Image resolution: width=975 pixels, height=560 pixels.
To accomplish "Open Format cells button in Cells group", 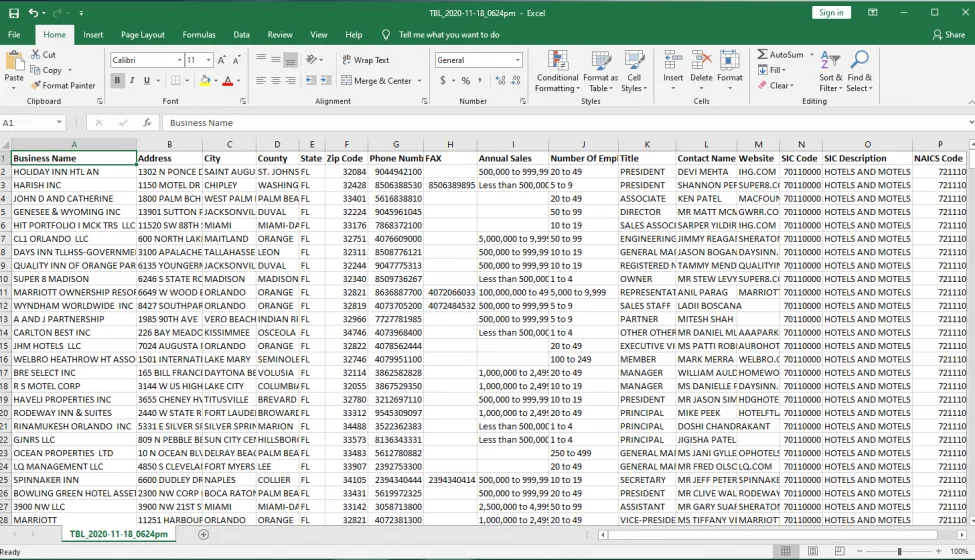I will click(729, 70).
